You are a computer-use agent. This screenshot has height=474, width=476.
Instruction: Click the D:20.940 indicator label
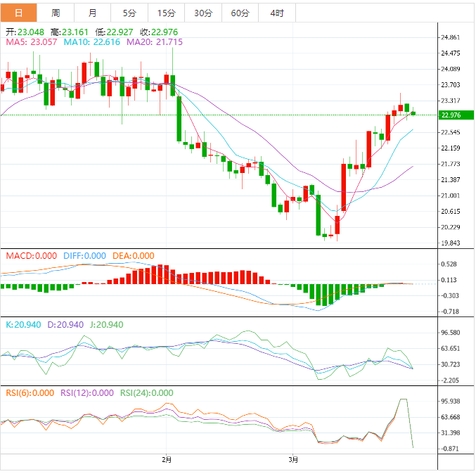tap(65, 325)
